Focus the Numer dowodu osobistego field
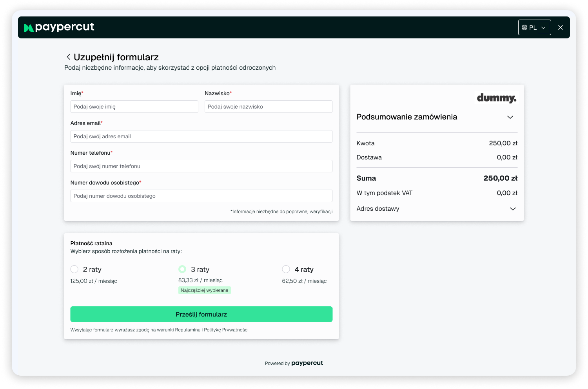This screenshot has width=588, height=389. 201,196
